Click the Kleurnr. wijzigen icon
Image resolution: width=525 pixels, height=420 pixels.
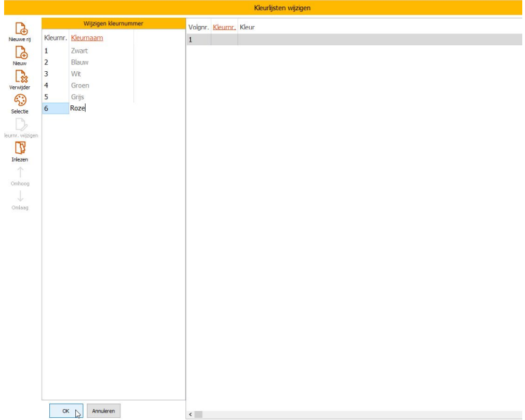pyautogui.click(x=20, y=124)
